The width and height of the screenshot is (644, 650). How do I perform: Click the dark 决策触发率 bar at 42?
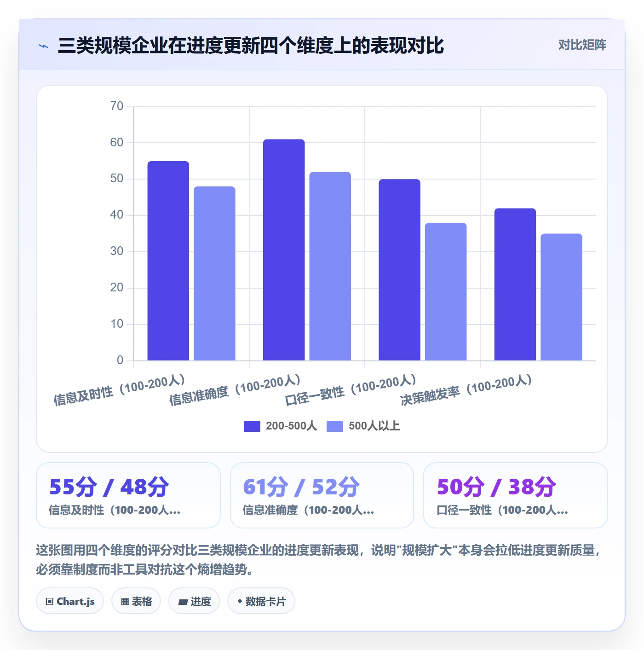coord(515,284)
